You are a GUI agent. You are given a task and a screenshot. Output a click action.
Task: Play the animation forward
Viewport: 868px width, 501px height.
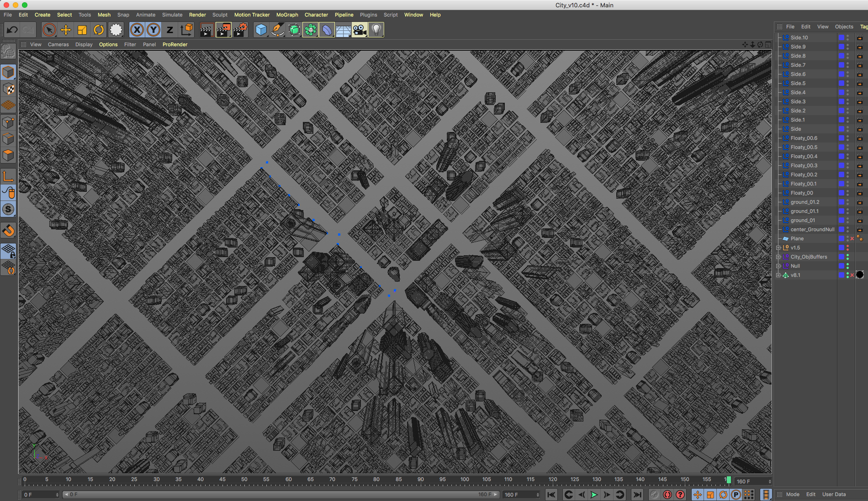click(x=594, y=495)
